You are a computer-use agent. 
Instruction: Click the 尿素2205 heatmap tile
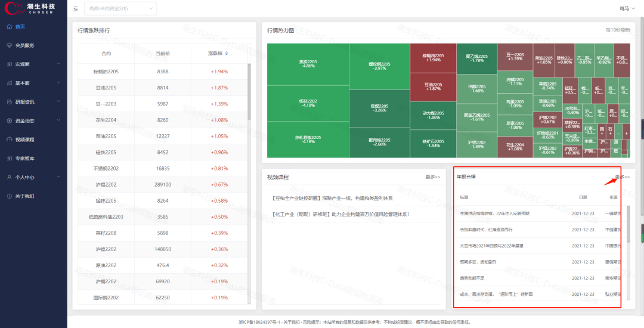click(x=515, y=125)
